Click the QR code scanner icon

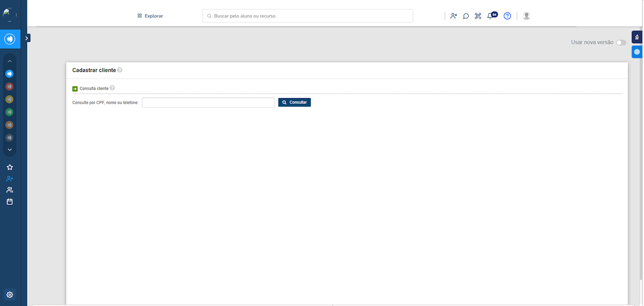tap(478, 16)
